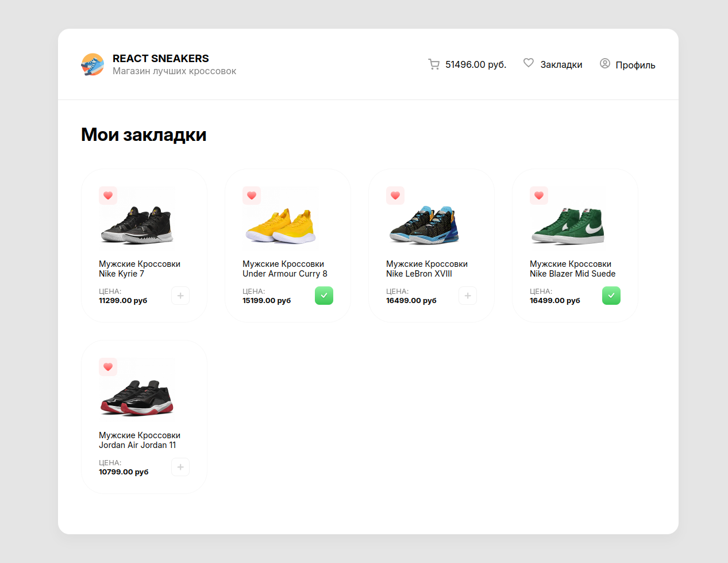Remove Nike Kyrie 7 from favorites
The image size is (728, 563).
click(108, 196)
